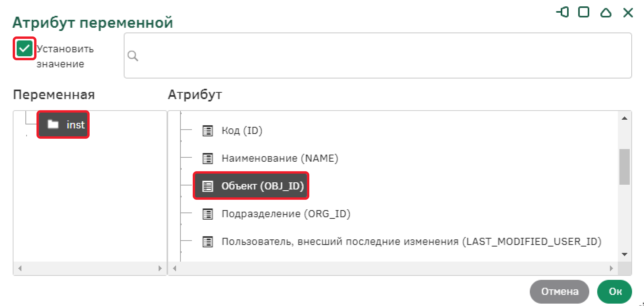
Task: Click the magnifier search icon
Action: point(133,56)
